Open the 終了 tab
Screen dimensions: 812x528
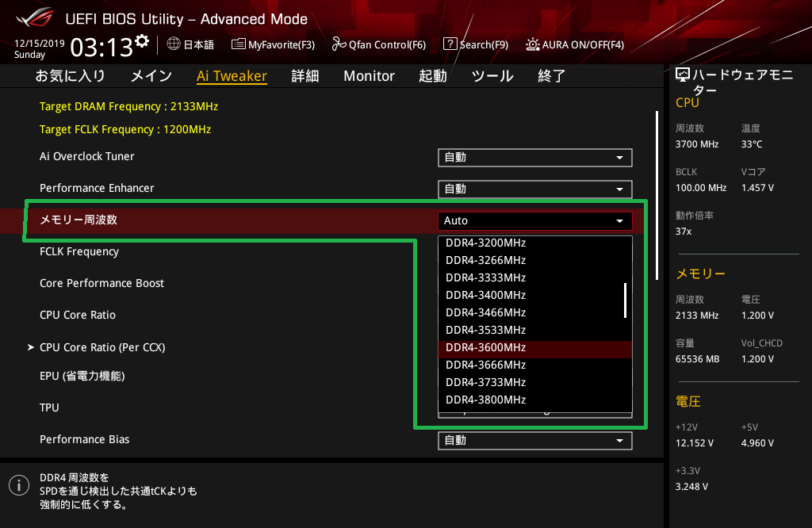pyautogui.click(x=552, y=76)
